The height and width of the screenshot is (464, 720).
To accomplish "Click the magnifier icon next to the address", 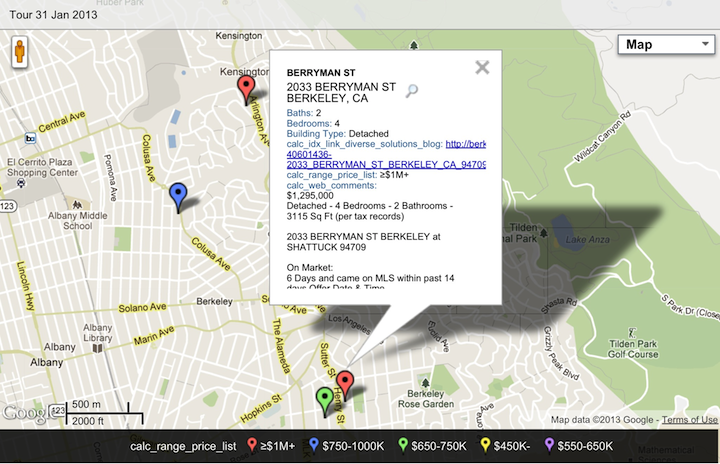I will pos(412,91).
